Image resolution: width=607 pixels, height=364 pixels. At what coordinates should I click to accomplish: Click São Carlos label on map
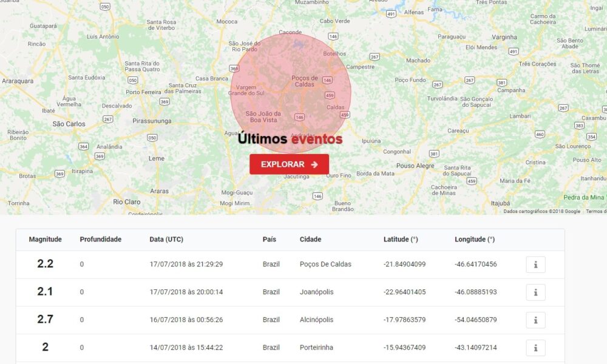(x=69, y=124)
